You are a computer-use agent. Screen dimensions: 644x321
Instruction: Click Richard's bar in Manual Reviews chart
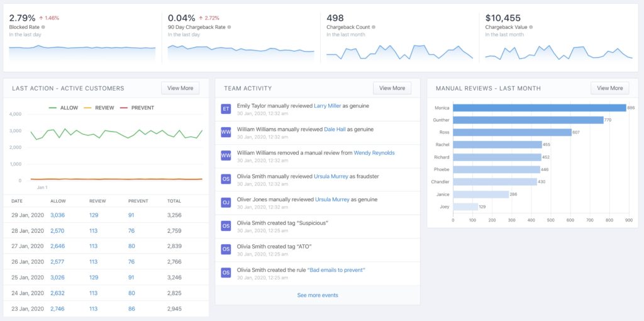click(497, 157)
